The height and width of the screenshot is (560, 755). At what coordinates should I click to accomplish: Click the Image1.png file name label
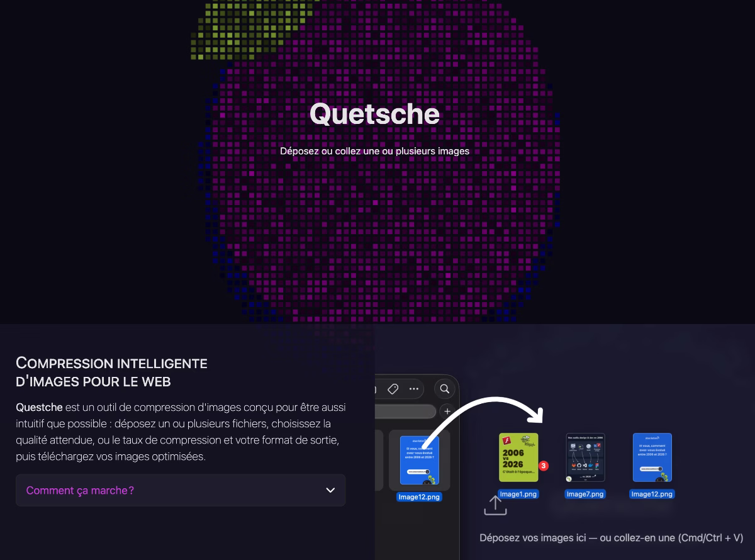[x=518, y=494]
